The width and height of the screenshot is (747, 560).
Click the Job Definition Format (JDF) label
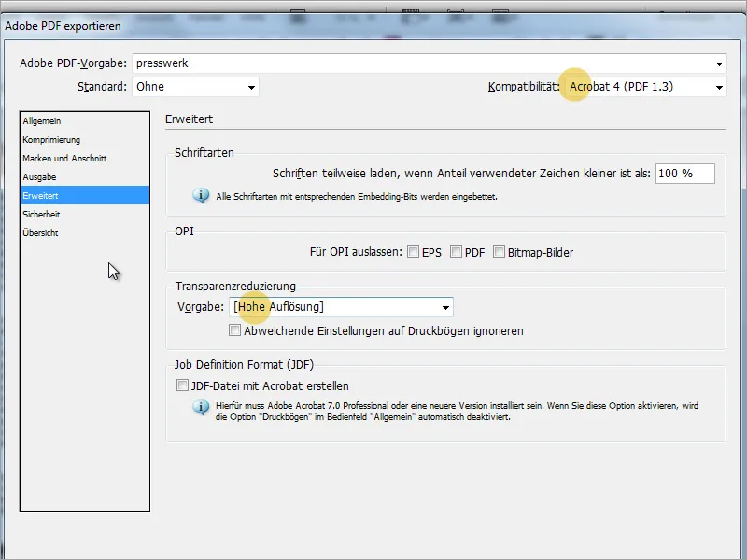tap(244, 365)
